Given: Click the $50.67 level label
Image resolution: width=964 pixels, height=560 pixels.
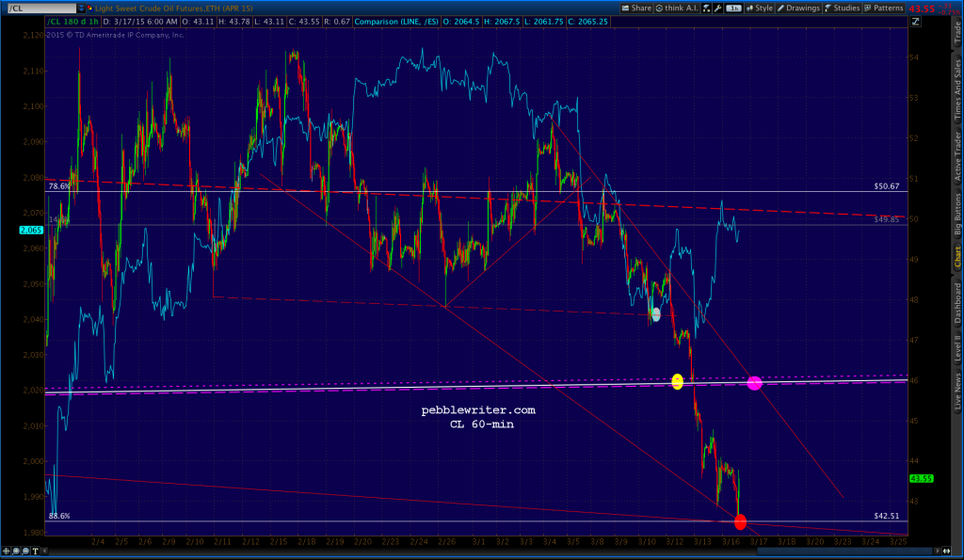Looking at the screenshot, I should tap(887, 185).
